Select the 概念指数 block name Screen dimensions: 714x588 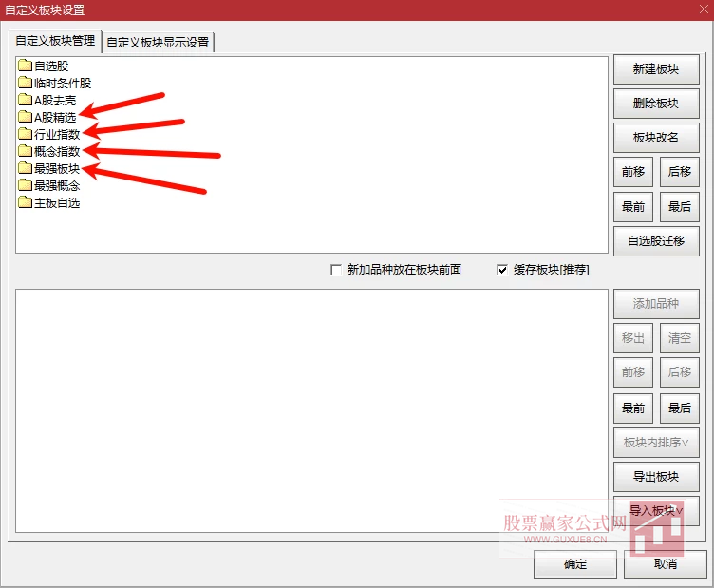[57, 151]
